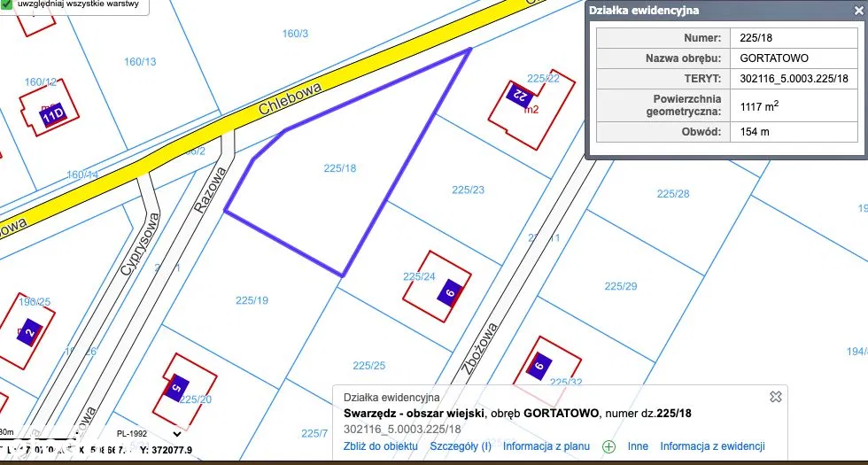
Task: Open 'Szczegóły (I)' parcel details
Action: coord(461,446)
